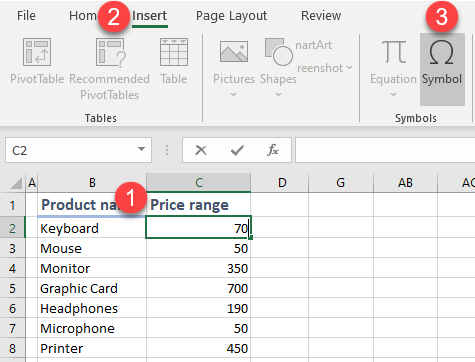Insert an Equation
Viewport: 475px width, 362px height.
(393, 69)
